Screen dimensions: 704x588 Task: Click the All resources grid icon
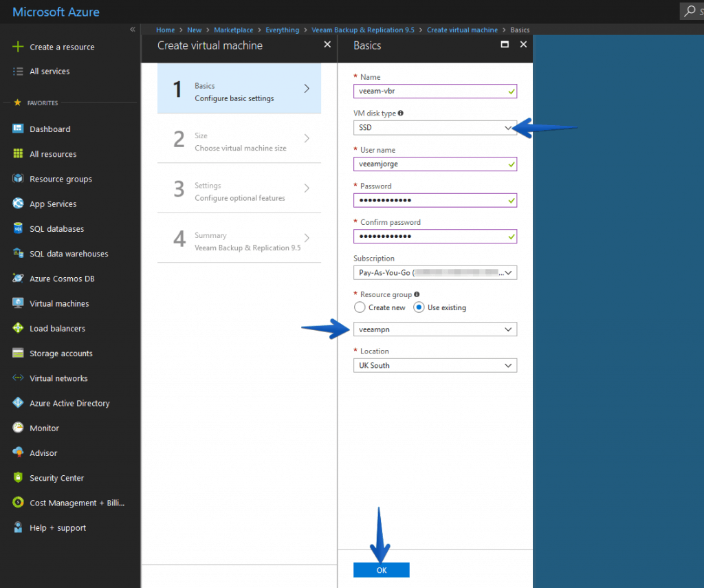coord(18,153)
